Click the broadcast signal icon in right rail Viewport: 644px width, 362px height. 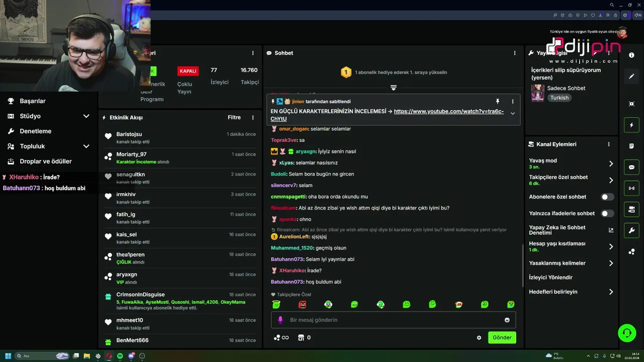[x=631, y=189]
